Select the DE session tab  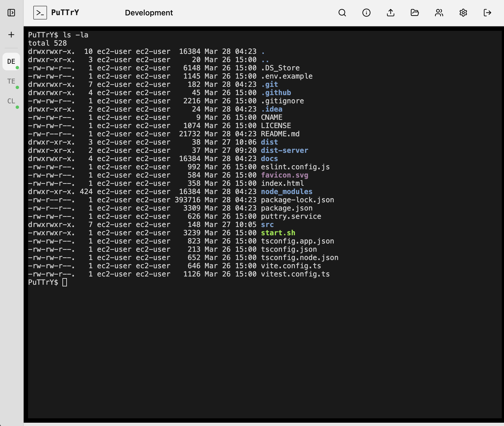click(11, 62)
